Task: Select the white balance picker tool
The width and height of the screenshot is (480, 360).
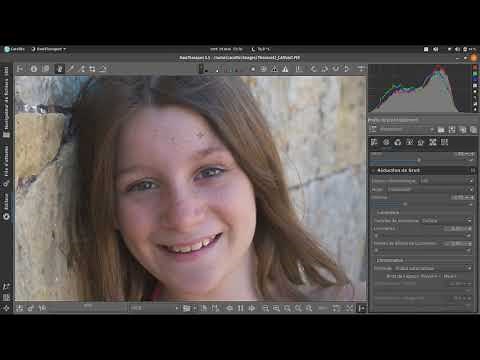Action: 71,69
